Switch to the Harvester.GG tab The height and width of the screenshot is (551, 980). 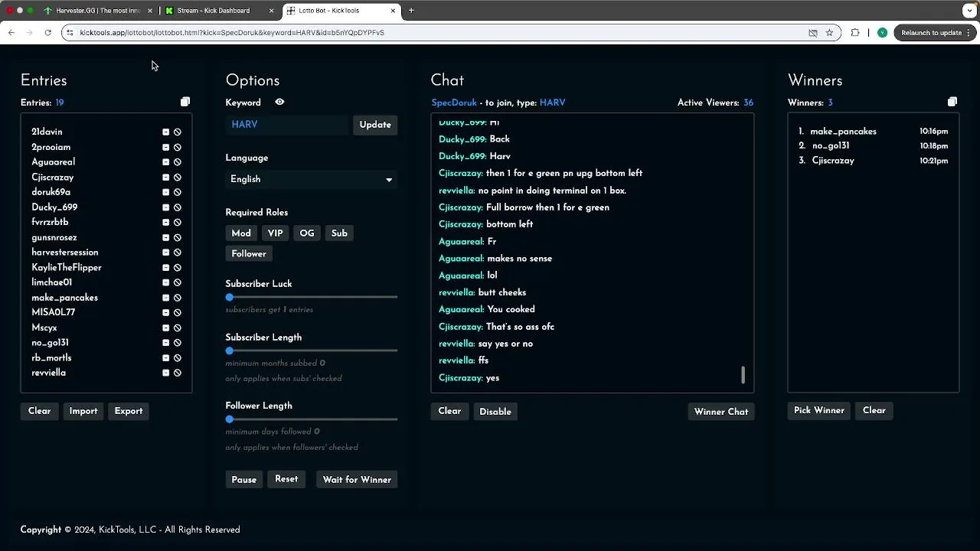pyautogui.click(x=97, y=11)
